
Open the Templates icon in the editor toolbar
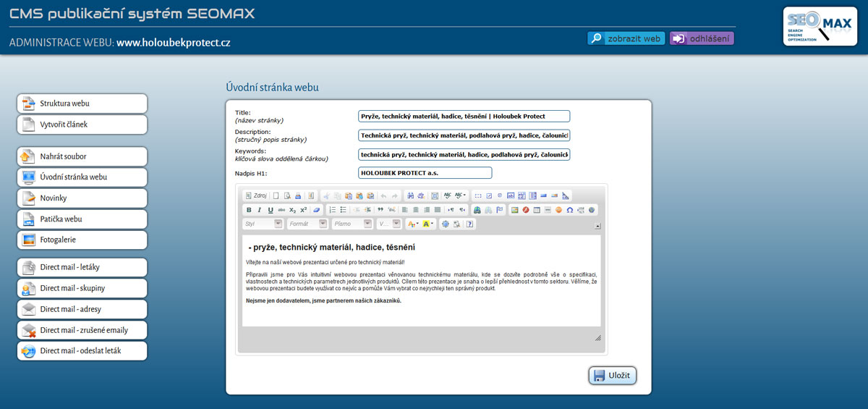pos(311,195)
